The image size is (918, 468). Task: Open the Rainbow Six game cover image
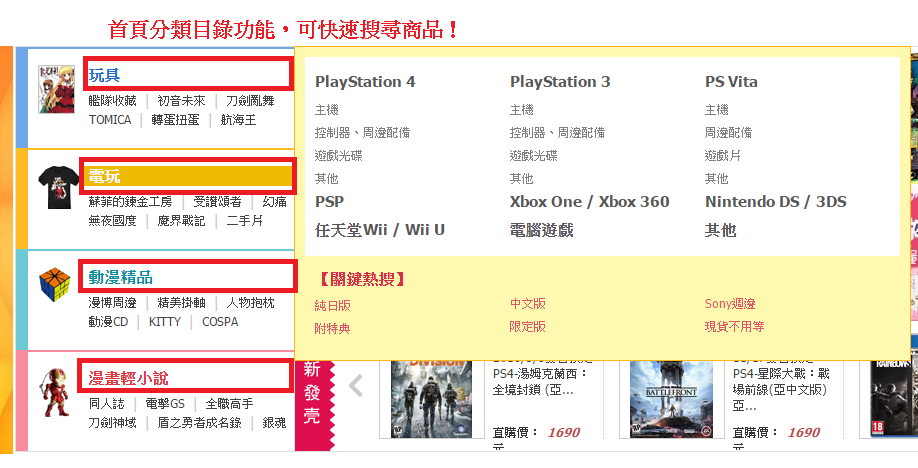[893, 399]
